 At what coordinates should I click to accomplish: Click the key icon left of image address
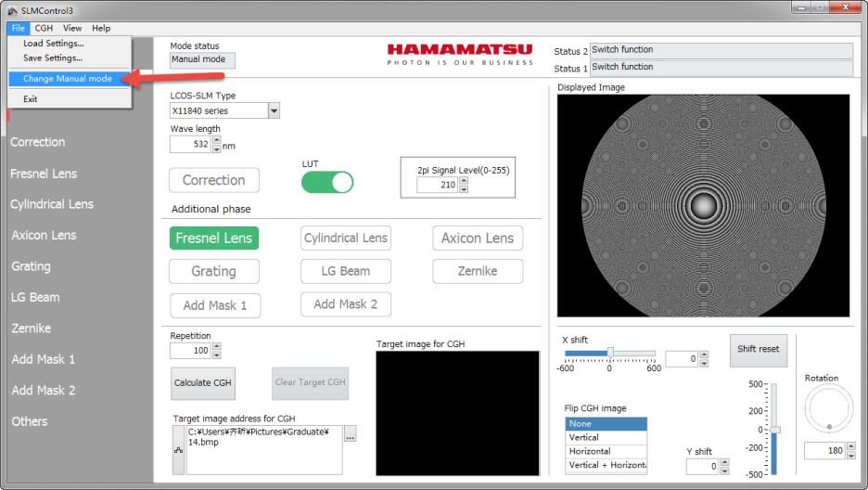[x=178, y=449]
